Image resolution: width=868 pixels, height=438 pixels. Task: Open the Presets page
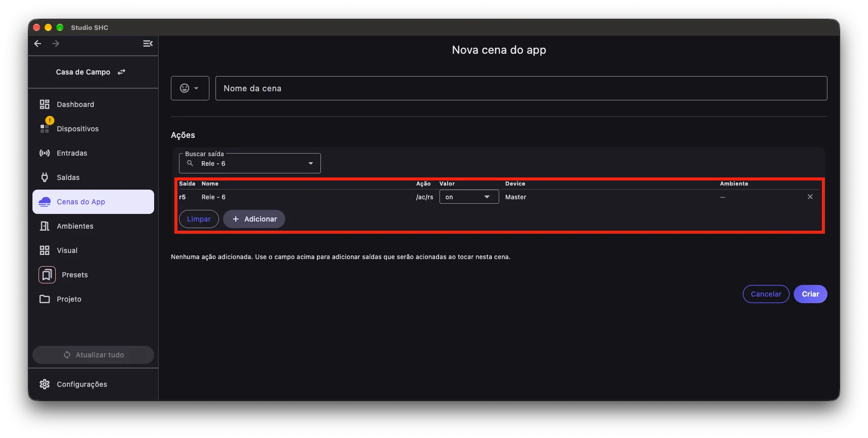[93, 275]
